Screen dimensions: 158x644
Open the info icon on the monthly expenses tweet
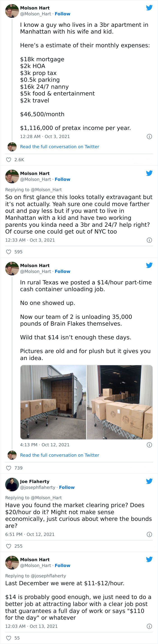click(149, 136)
